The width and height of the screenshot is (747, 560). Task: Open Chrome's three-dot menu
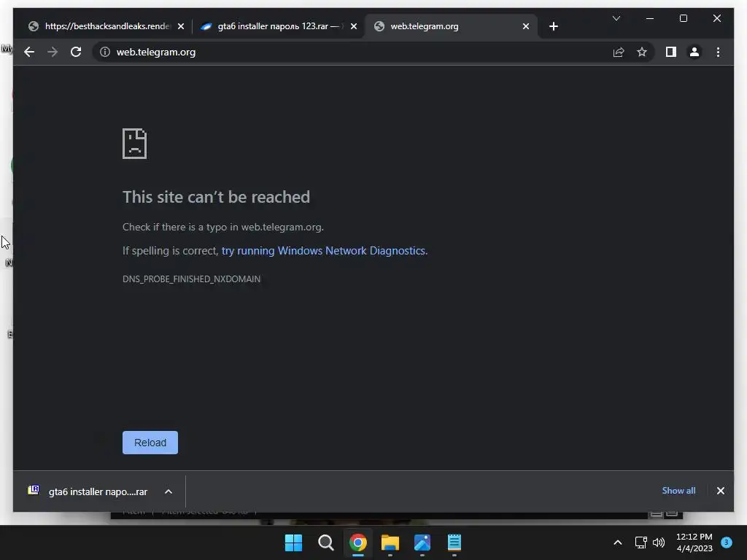pyautogui.click(x=718, y=52)
